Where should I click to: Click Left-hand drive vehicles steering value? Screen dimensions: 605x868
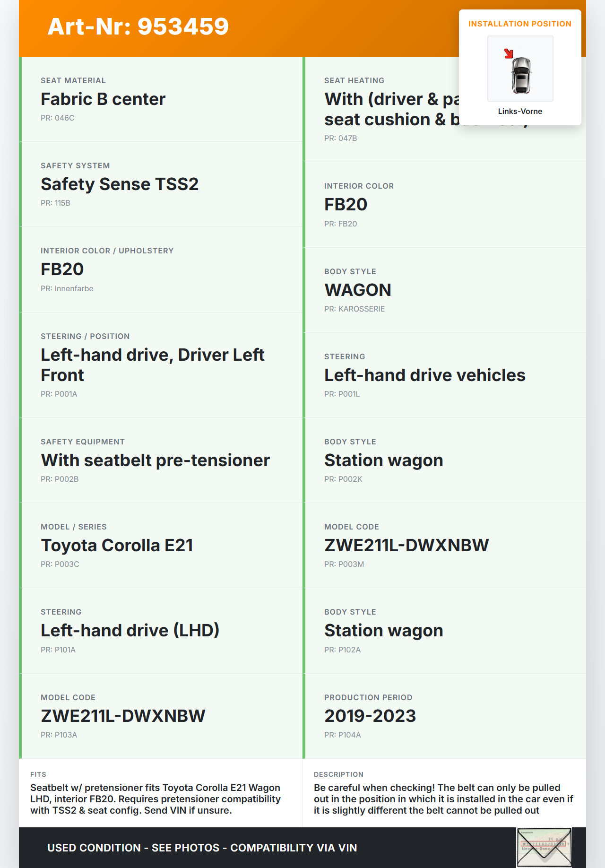424,375
